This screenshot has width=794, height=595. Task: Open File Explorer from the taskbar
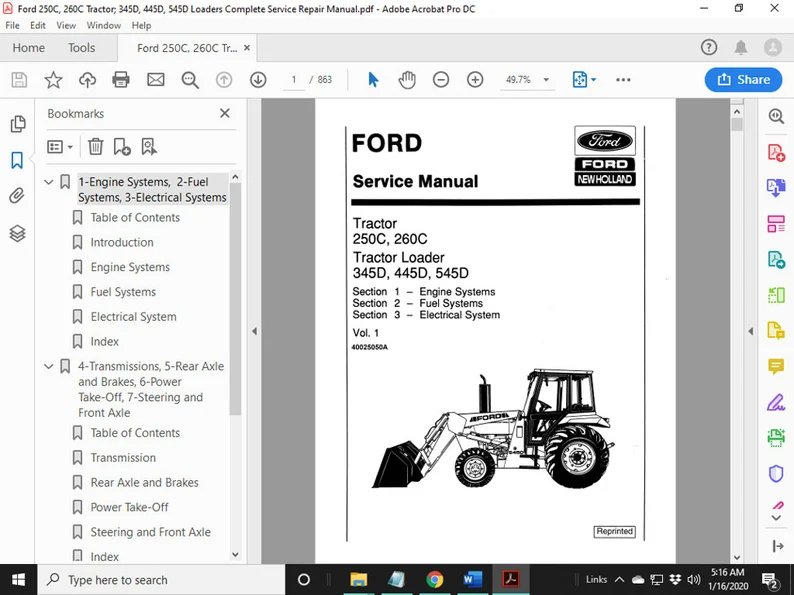pyautogui.click(x=359, y=579)
